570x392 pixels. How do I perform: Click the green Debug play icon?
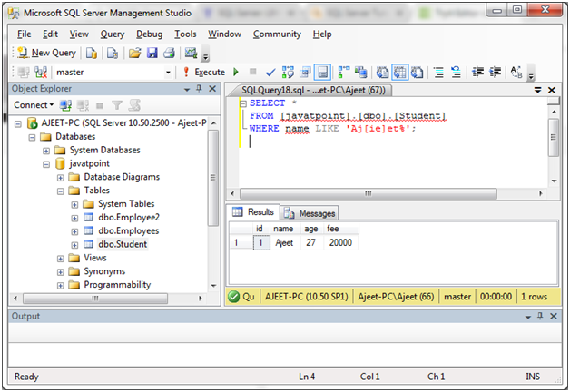point(236,72)
